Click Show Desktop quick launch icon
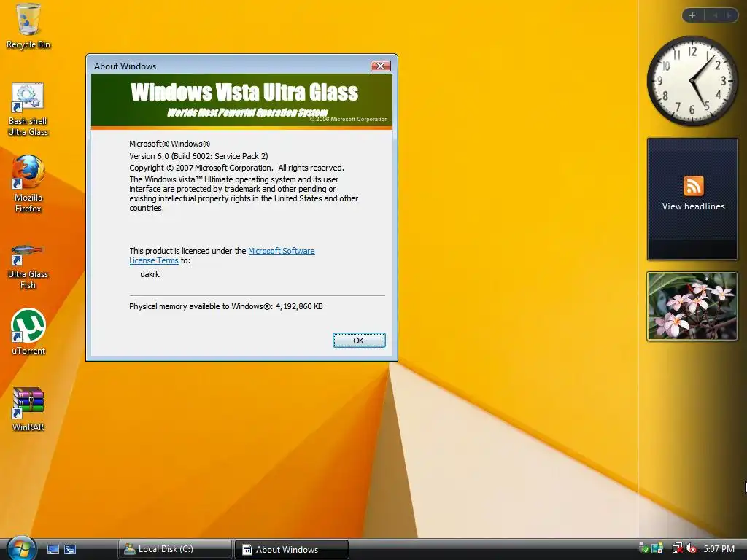Screen dimensions: 747x560 pos(53,549)
